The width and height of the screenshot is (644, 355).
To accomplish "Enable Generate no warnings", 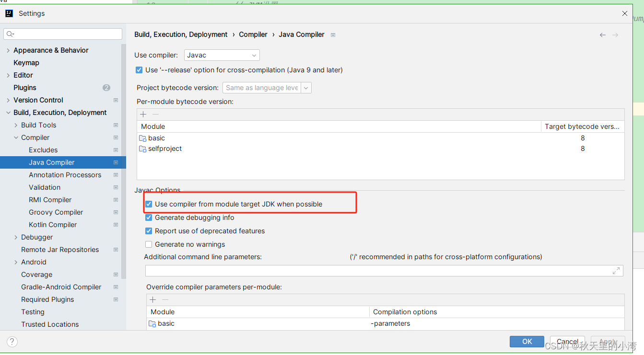I will pos(149,244).
